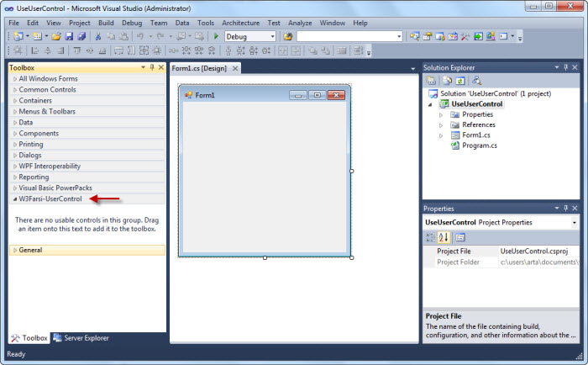Image resolution: width=588 pixels, height=365 pixels.
Task: Click the Project File value field
Action: [x=538, y=251]
